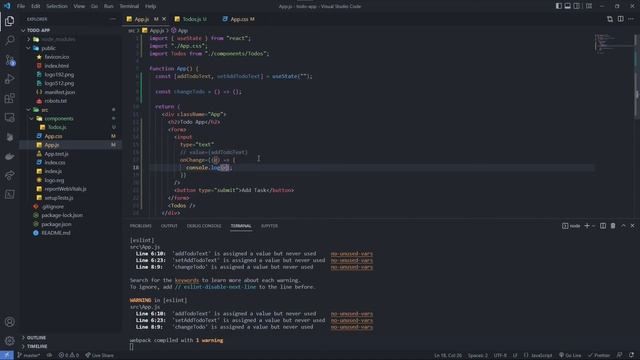
Task: Open index.html in the public folder
Action: [56, 66]
